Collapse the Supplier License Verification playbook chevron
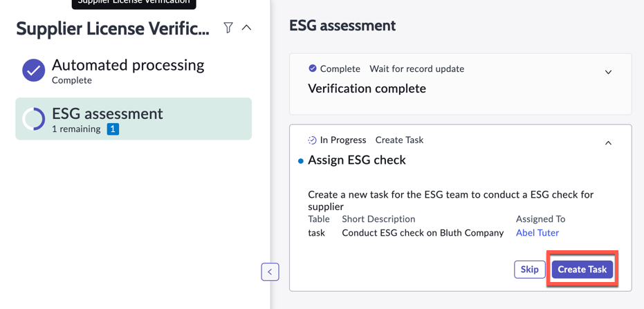This screenshot has width=644, height=309. pos(247,28)
